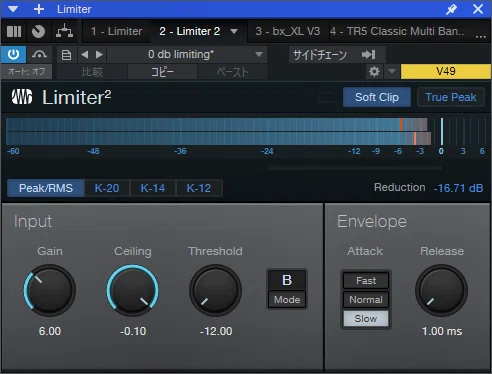Image resolution: width=492 pixels, height=374 pixels.
Task: Click the automation mode icon
Action: [x=39, y=54]
